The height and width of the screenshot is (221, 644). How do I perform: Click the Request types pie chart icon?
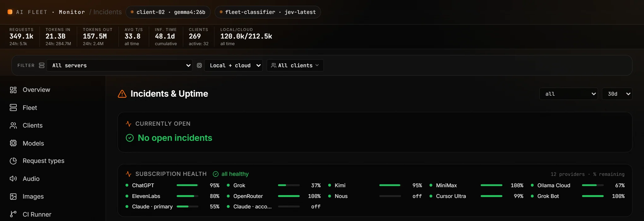click(13, 161)
